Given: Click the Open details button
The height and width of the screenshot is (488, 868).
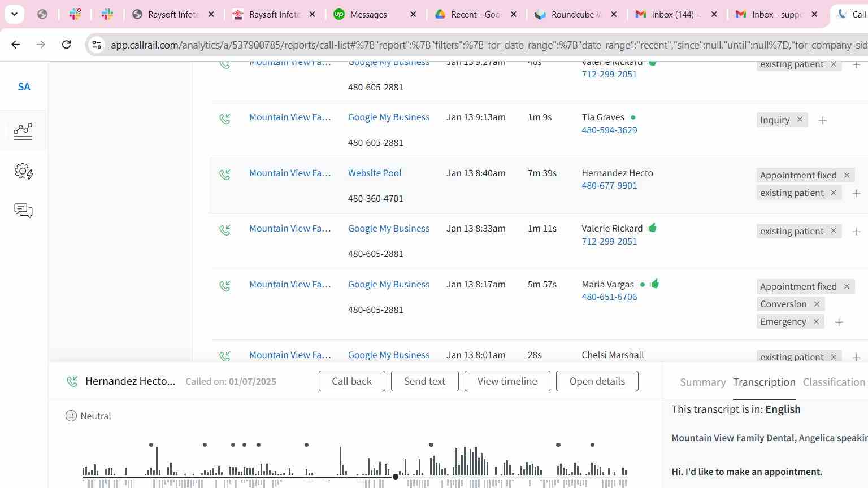Looking at the screenshot, I should [x=597, y=381].
